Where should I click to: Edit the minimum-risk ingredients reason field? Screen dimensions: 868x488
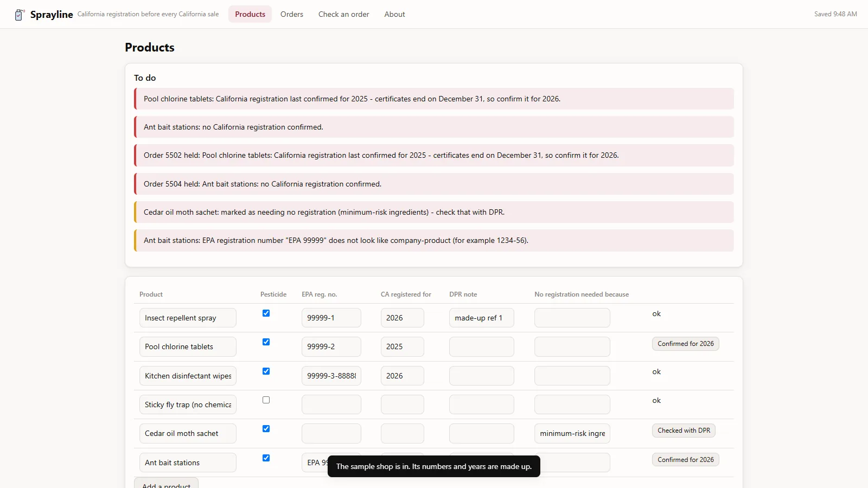(572, 433)
